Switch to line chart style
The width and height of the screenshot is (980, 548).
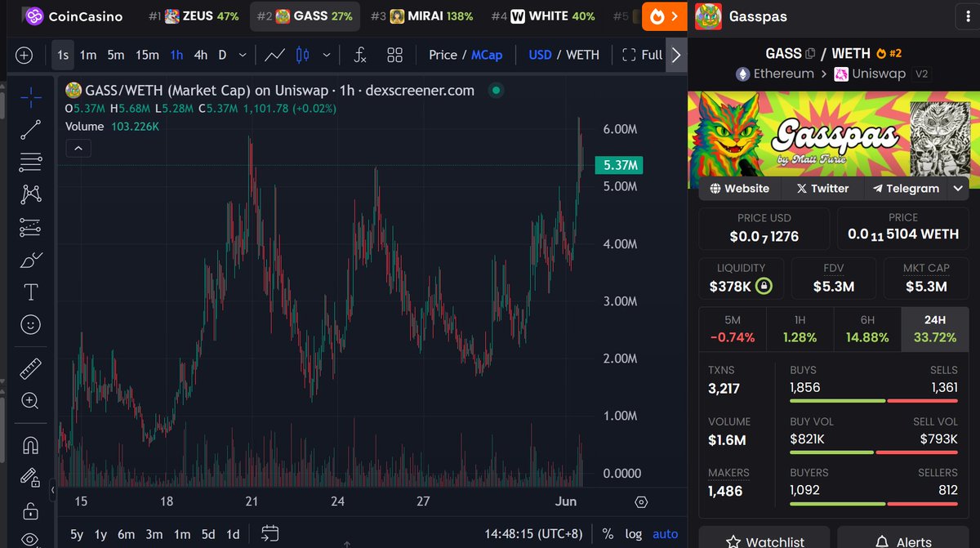(274, 56)
